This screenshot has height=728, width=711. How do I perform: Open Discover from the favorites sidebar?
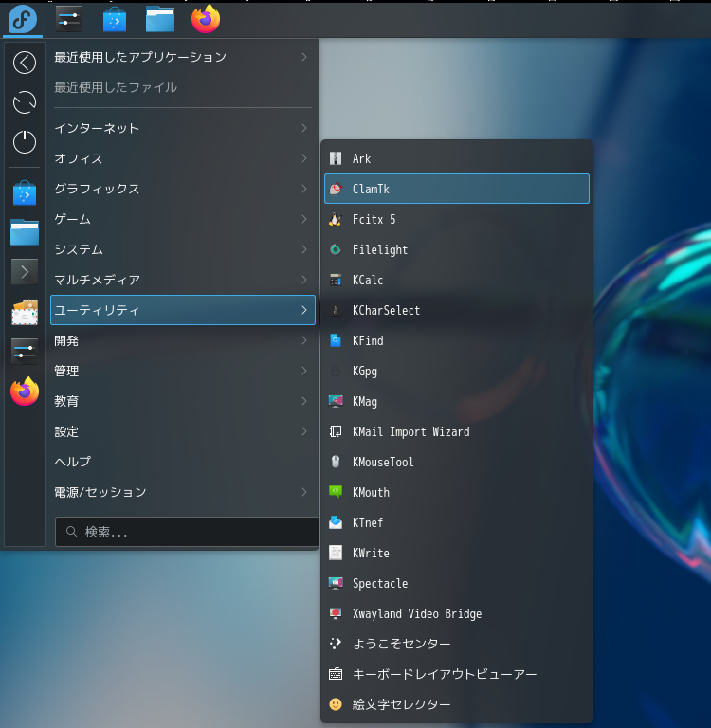click(x=25, y=192)
